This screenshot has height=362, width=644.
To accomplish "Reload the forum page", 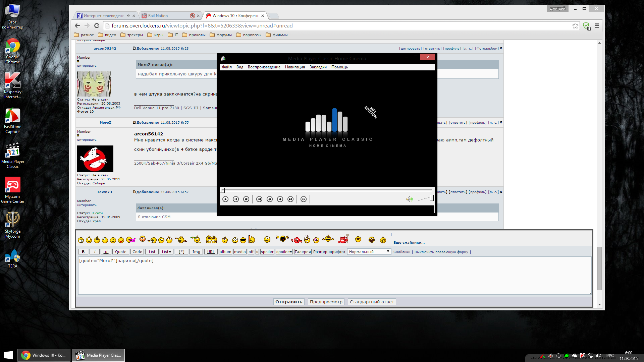I will 97,26.
